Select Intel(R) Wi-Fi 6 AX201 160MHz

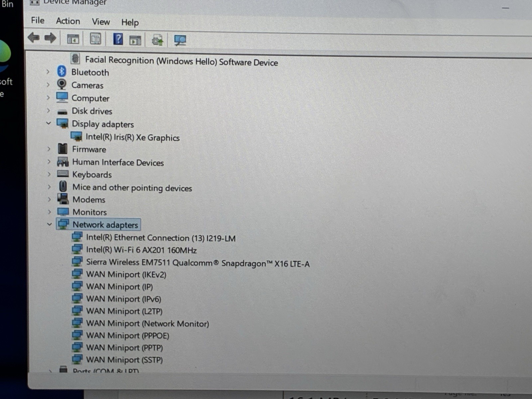tap(141, 250)
